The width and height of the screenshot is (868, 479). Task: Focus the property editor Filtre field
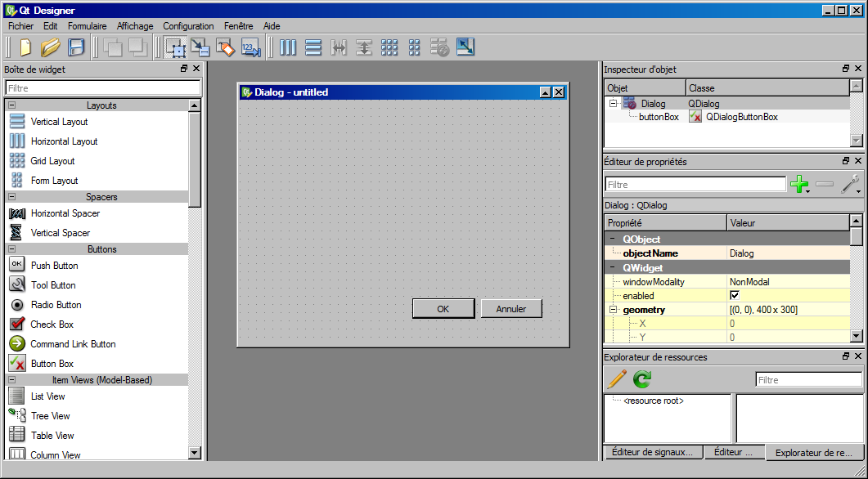point(695,184)
